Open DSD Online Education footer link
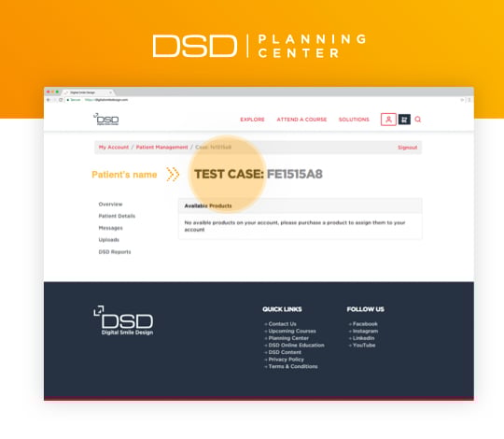 point(296,345)
